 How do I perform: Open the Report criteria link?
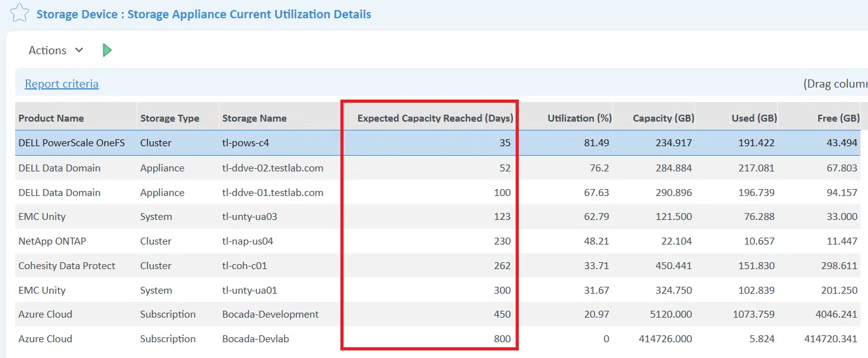[x=62, y=84]
